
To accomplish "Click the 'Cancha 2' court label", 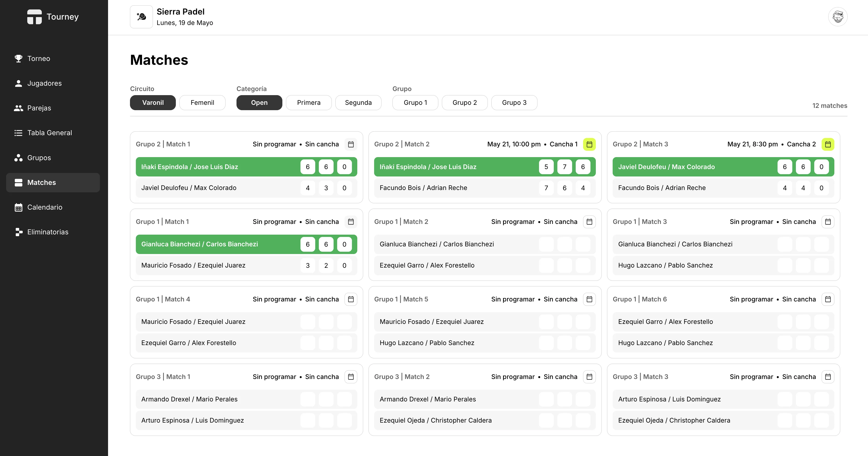I will coord(801,144).
